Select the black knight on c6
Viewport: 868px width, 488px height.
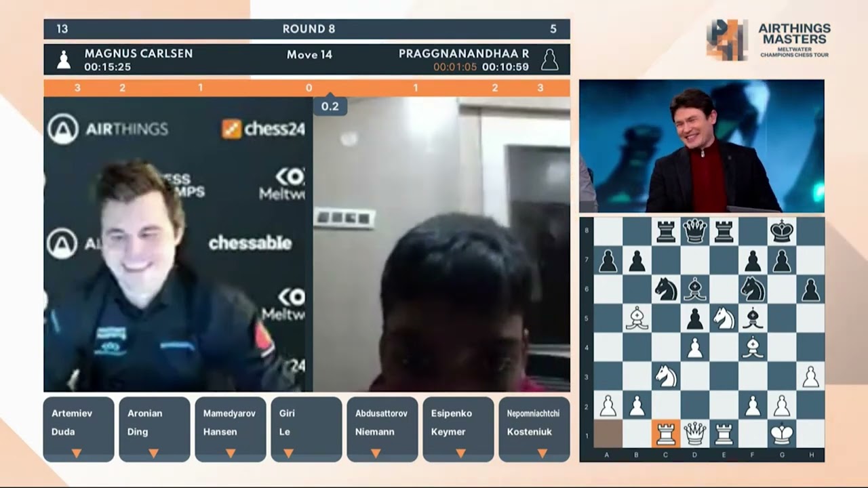665,289
